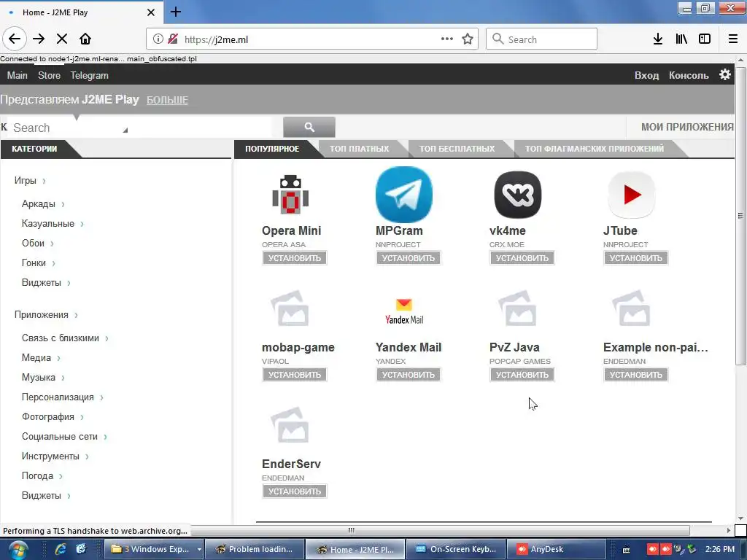The height and width of the screenshot is (560, 747).
Task: Expand the Приложения category
Action: point(46,315)
